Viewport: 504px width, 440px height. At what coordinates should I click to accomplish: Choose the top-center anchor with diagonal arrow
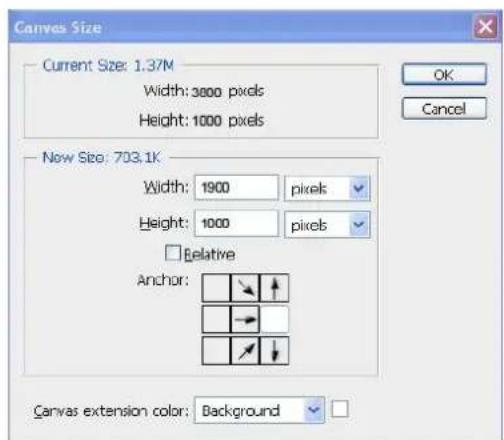[245, 288]
